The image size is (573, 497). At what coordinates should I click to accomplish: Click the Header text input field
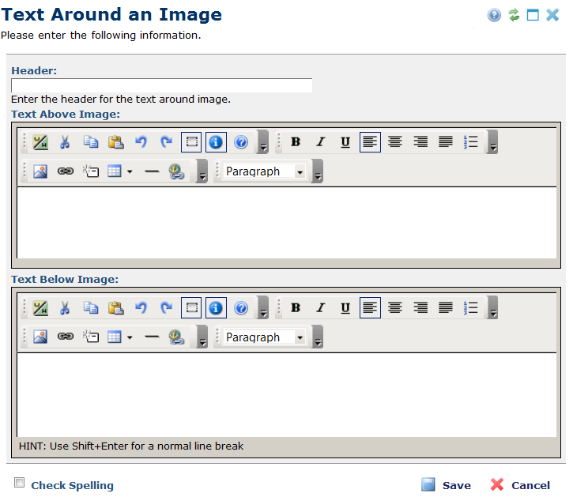pos(162,85)
